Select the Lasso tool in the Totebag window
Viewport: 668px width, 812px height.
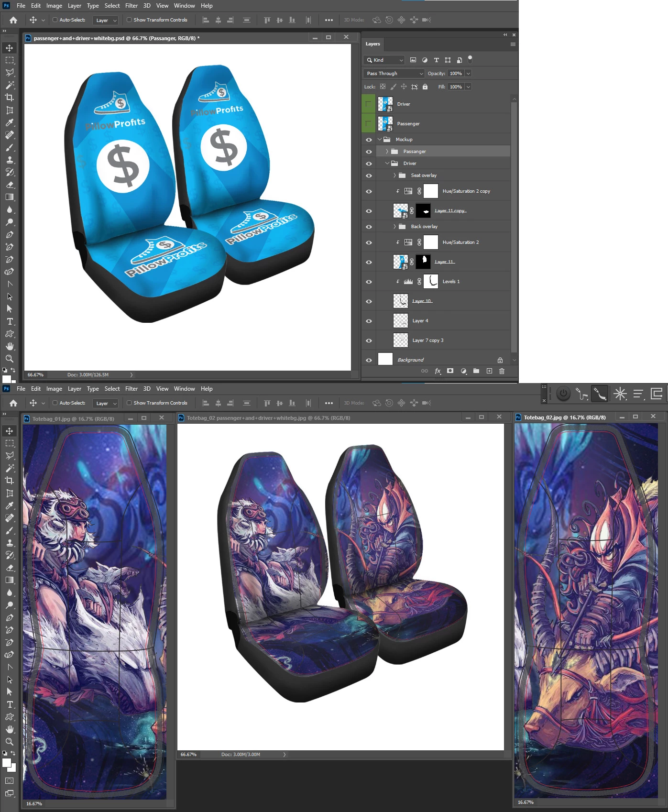9,456
